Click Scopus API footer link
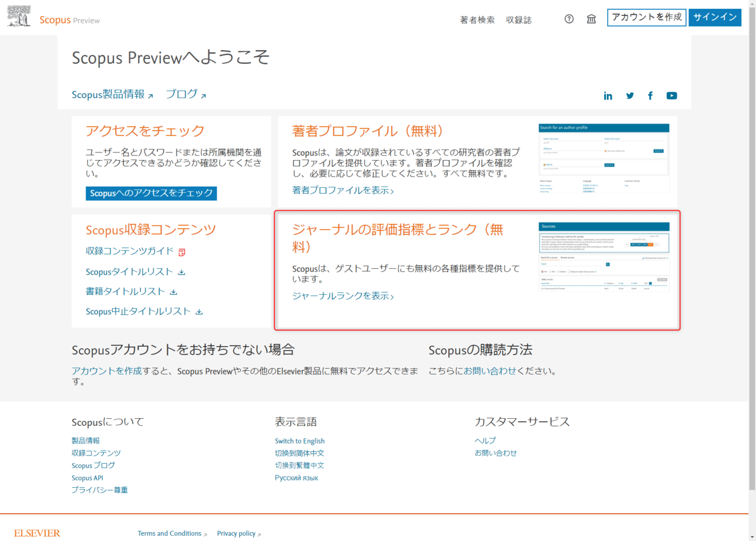This screenshot has width=756, height=541. coord(87,478)
